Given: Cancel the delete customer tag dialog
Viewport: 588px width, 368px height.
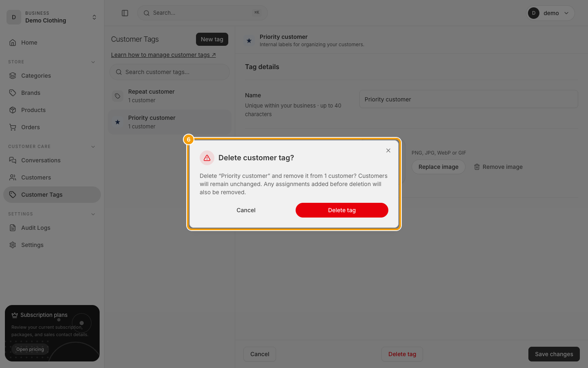Looking at the screenshot, I should (246, 210).
